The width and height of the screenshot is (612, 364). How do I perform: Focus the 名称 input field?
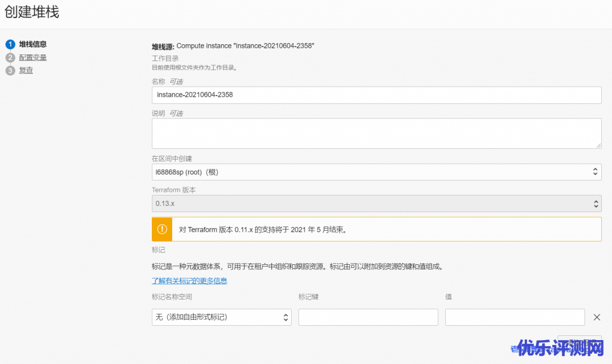click(377, 95)
